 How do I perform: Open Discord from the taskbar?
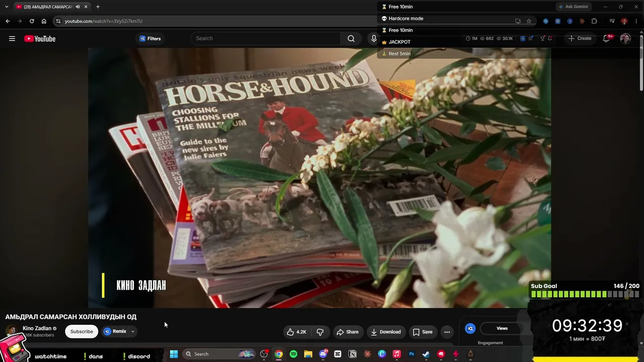click(x=323, y=354)
